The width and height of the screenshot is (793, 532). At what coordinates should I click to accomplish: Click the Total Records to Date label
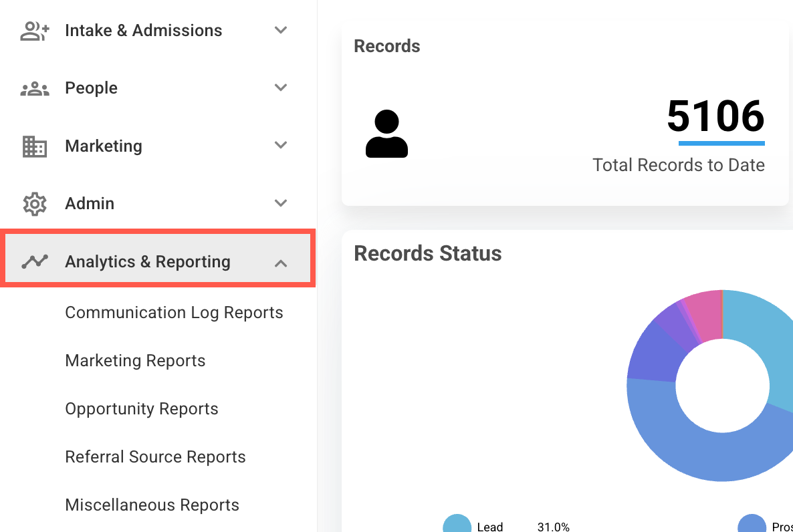click(x=679, y=165)
